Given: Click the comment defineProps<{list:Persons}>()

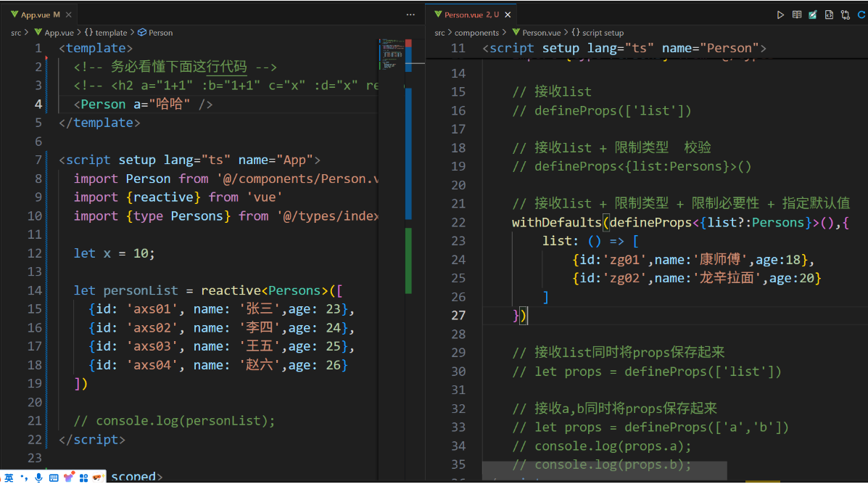Looking at the screenshot, I should click(632, 166).
